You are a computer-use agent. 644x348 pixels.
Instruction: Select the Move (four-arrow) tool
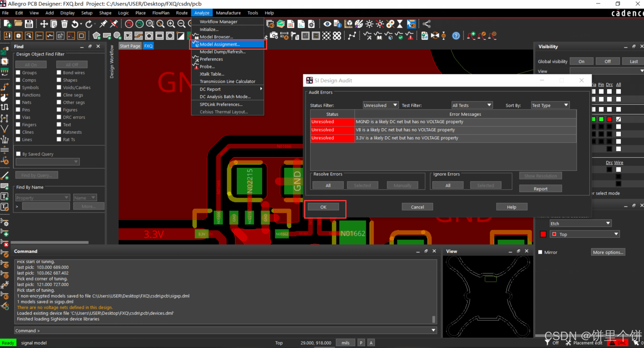[x=44, y=24]
